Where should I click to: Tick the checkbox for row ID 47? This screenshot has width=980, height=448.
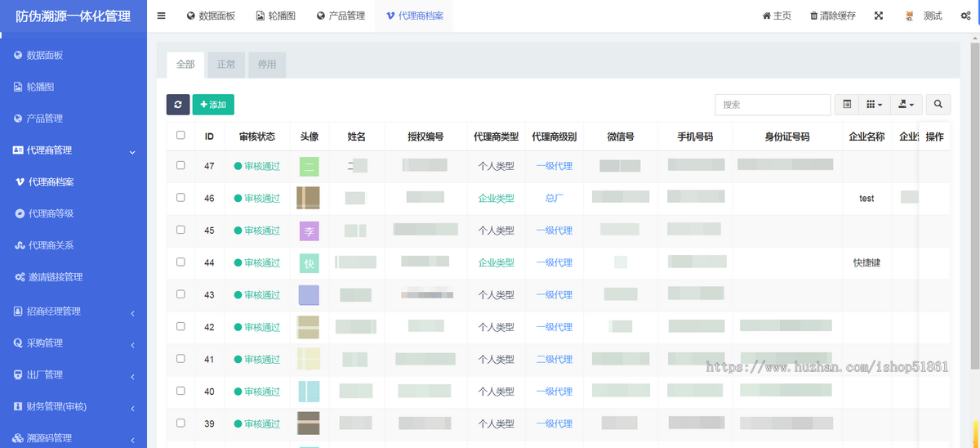tap(180, 165)
